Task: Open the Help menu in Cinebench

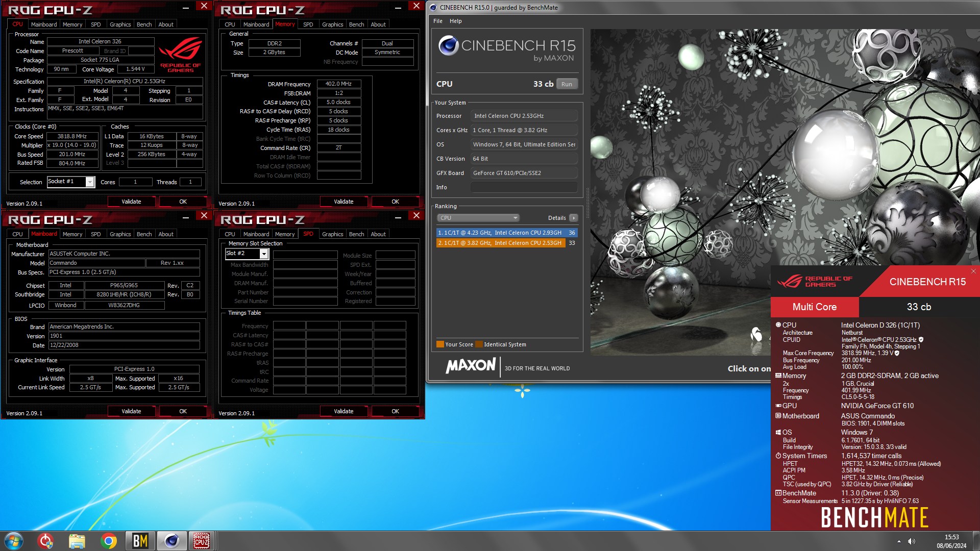Action: tap(456, 21)
